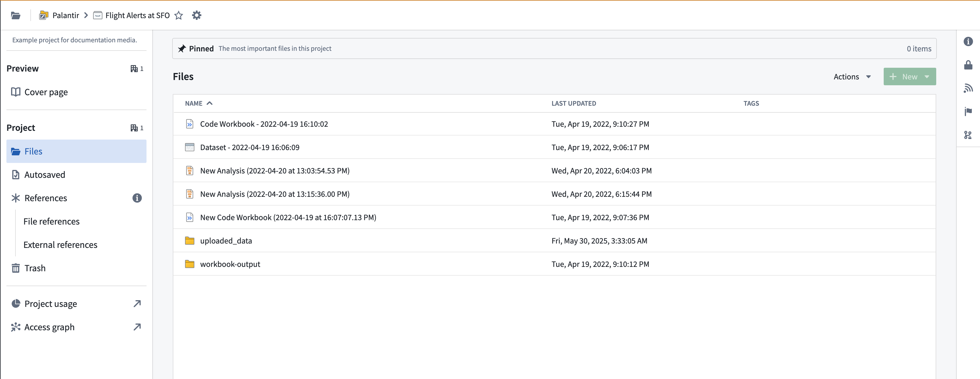
Task: Go to Palantir breadcrumb
Action: pos(65,15)
